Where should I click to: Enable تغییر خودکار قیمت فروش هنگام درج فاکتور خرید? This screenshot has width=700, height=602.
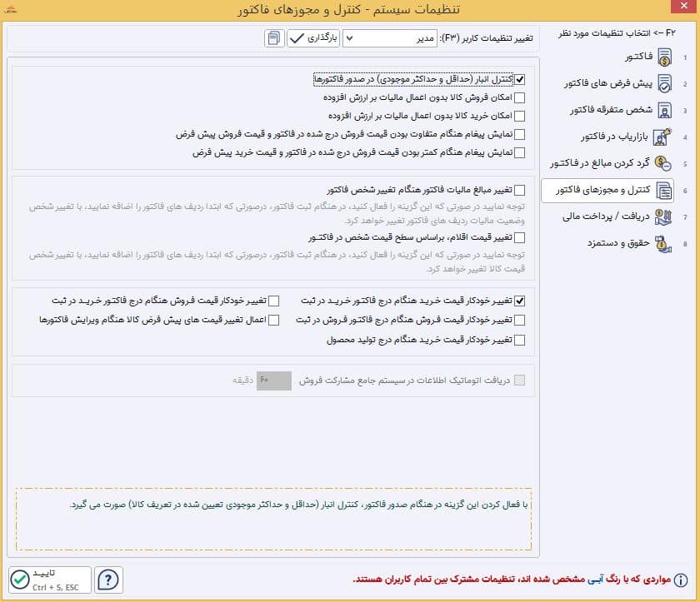coord(274,301)
